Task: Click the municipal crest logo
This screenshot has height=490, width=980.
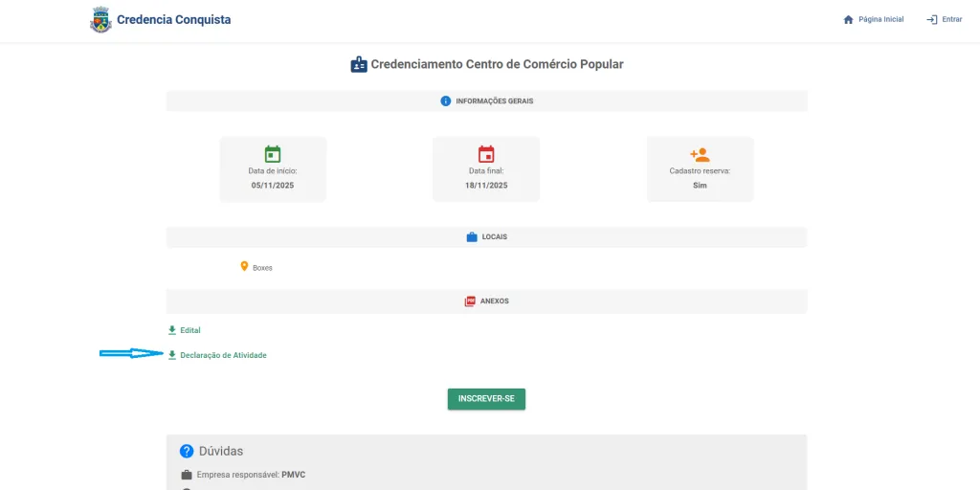Action: click(x=100, y=20)
